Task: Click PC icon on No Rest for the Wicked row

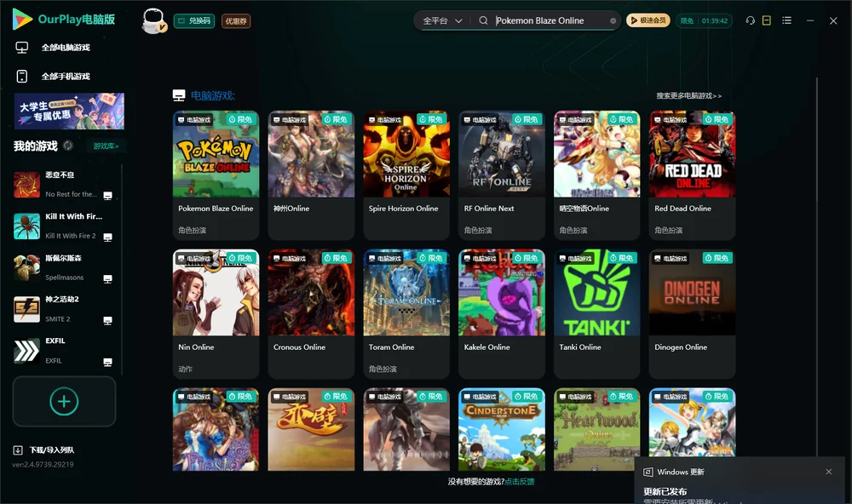Action: pos(107,196)
